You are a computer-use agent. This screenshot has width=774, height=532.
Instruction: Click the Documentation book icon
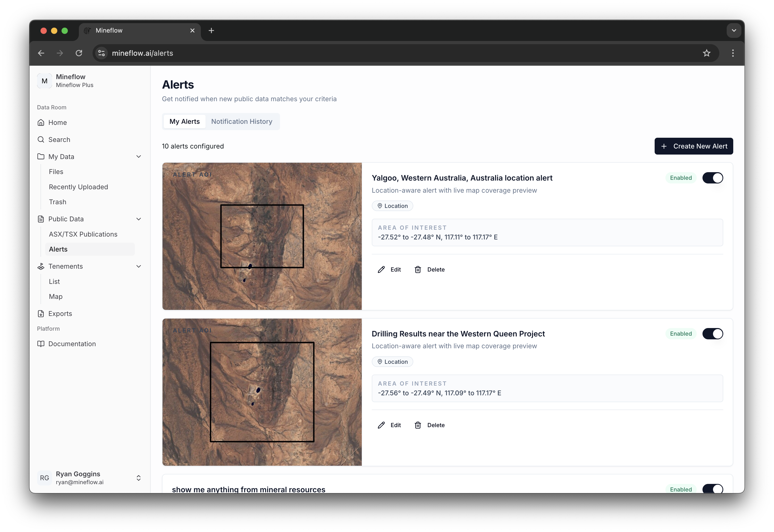point(41,344)
